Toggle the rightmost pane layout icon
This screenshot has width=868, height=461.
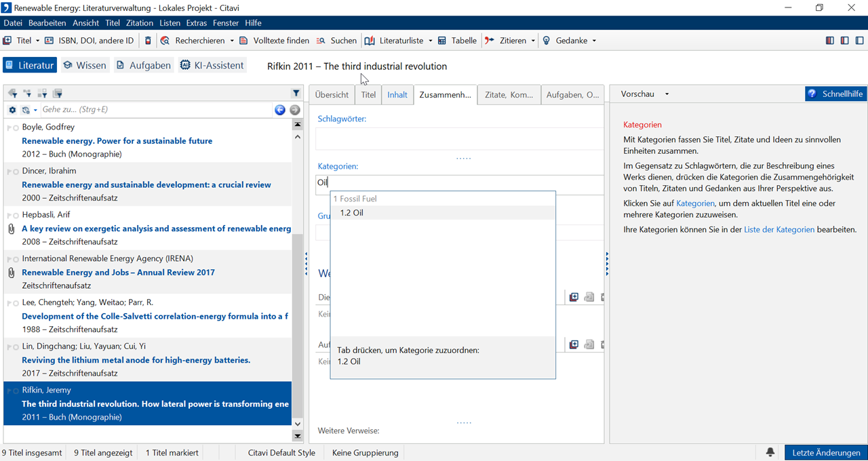859,41
